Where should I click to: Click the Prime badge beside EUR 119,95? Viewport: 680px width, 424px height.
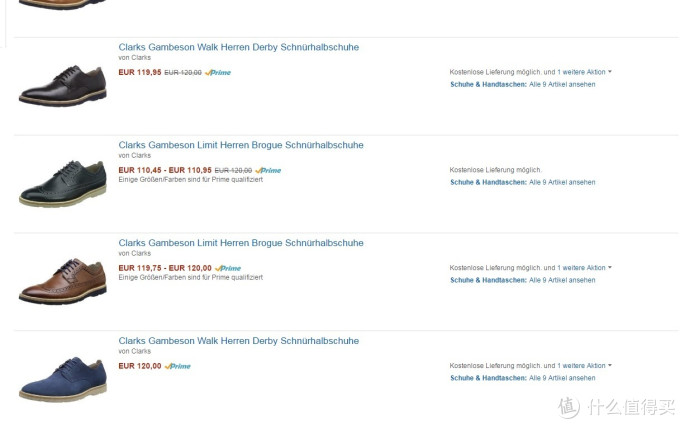(x=218, y=73)
